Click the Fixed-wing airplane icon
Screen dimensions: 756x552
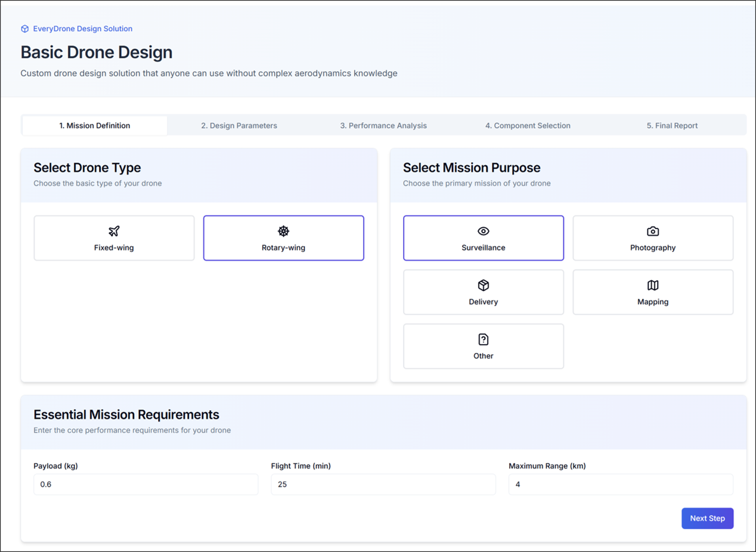tap(114, 231)
